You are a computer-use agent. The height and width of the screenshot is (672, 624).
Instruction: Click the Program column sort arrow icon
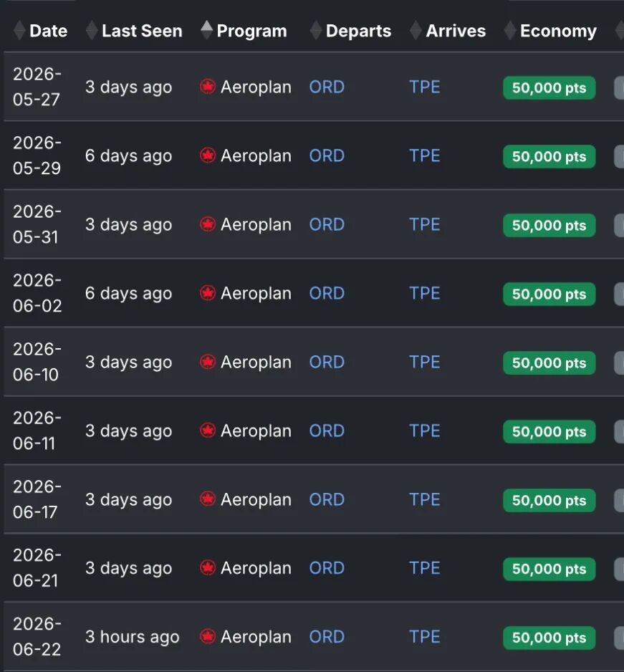coord(206,30)
